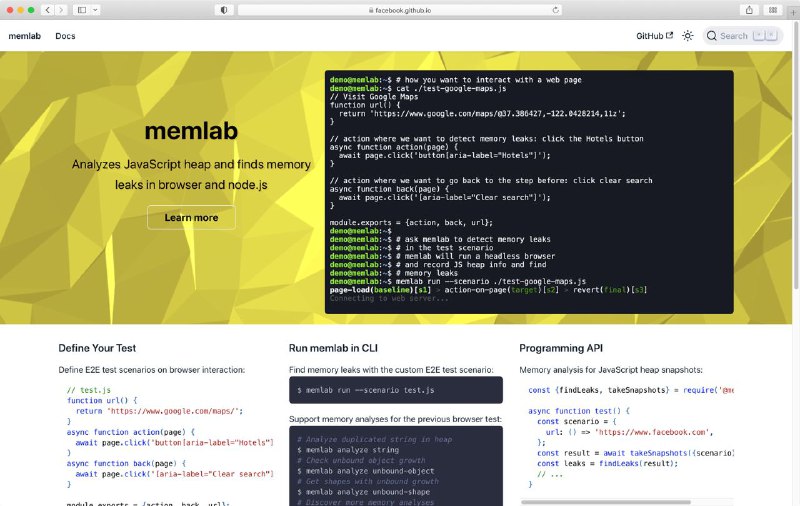
Task: Click the 'memlab run --scenario test.js' code block
Action: click(396, 390)
